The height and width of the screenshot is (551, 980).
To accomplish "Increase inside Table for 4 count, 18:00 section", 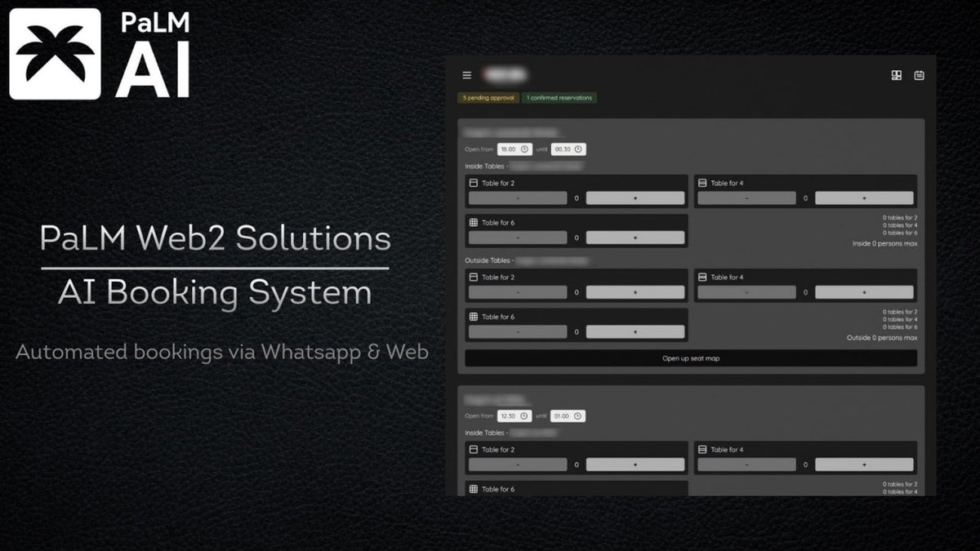I will click(x=864, y=198).
